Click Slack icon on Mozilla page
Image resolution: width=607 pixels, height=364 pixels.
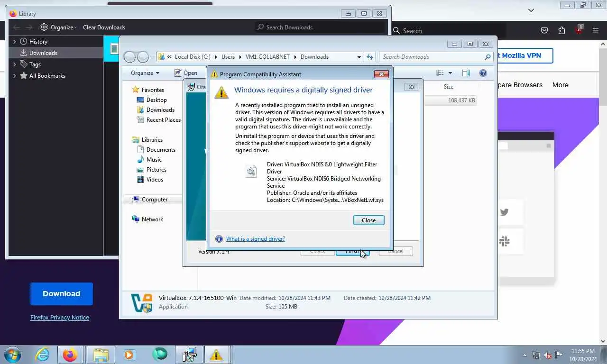(x=505, y=242)
